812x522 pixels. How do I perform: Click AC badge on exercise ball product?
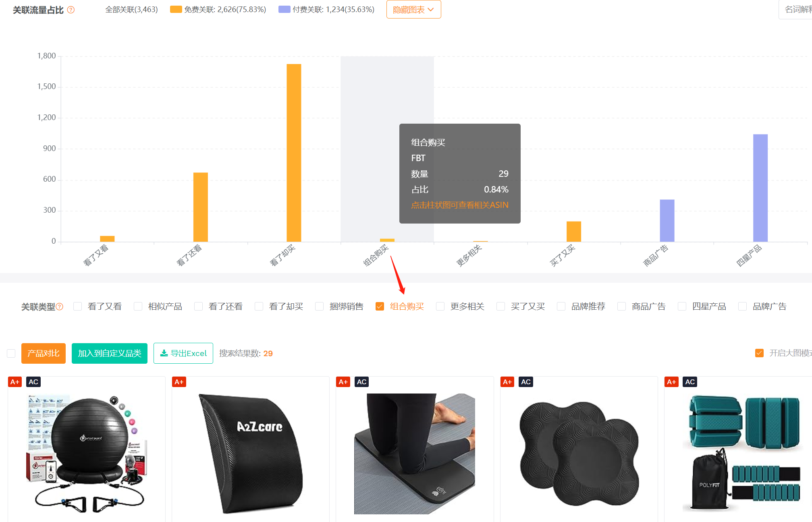coord(33,382)
